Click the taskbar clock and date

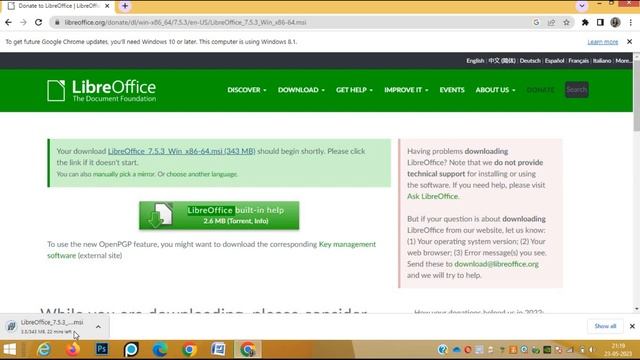click(619, 350)
